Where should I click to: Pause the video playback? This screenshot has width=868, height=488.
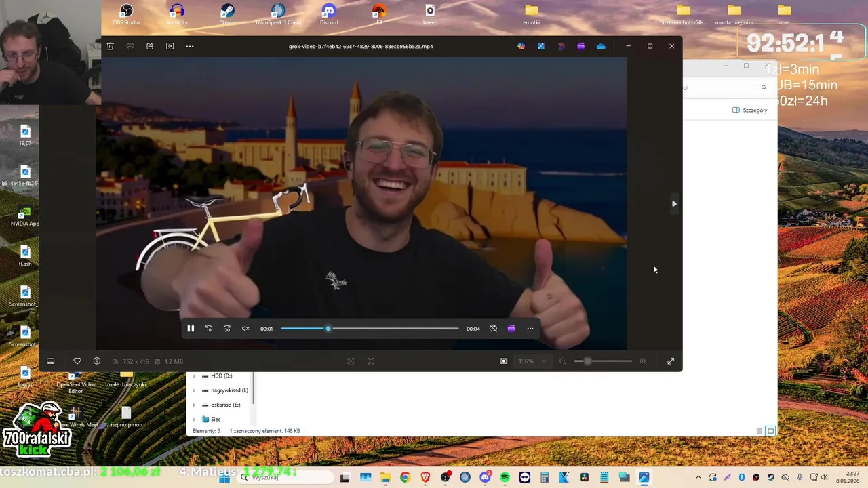point(191,329)
